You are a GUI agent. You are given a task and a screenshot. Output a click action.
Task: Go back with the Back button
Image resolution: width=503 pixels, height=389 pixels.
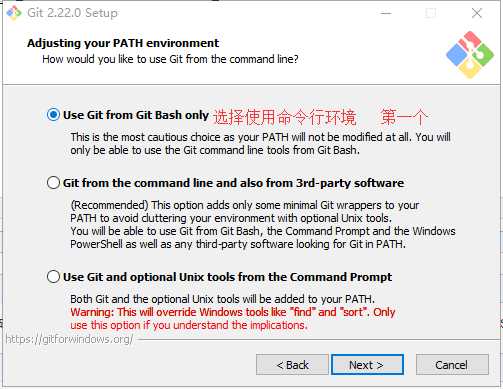pyautogui.click(x=292, y=365)
